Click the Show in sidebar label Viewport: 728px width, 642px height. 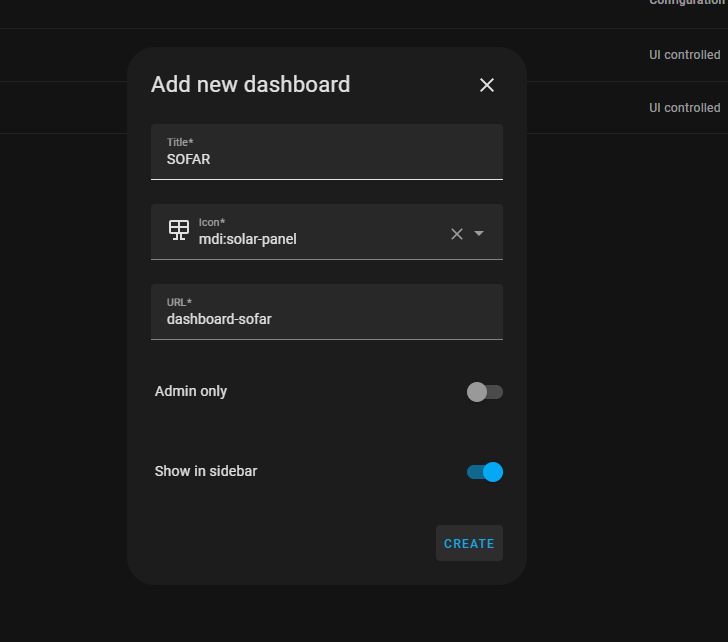[x=206, y=471]
